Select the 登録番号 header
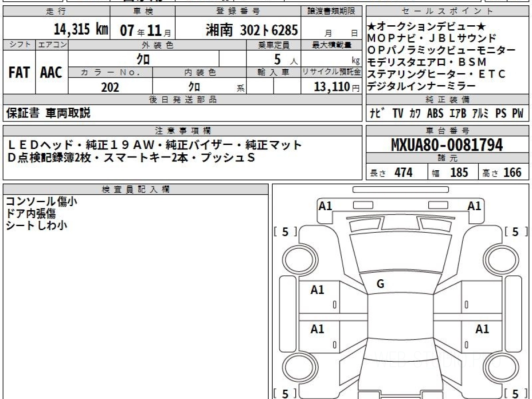This screenshot has height=399, width=532. (238, 12)
